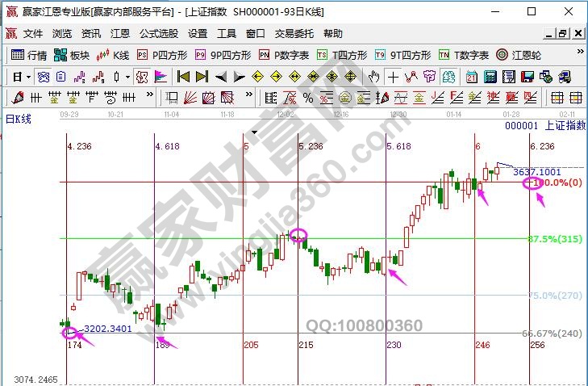Toggle the 权 adjustment button
The height and width of the screenshot is (386, 588).
[x=140, y=77]
